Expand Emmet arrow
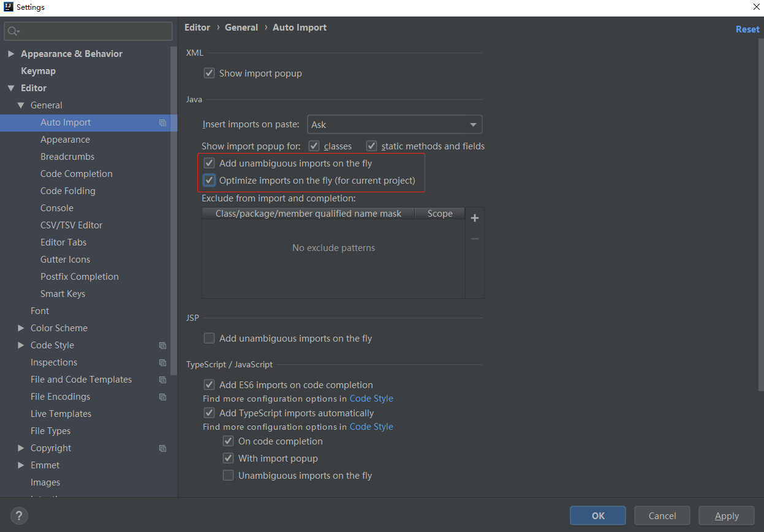The image size is (764, 532). pyautogui.click(x=21, y=465)
